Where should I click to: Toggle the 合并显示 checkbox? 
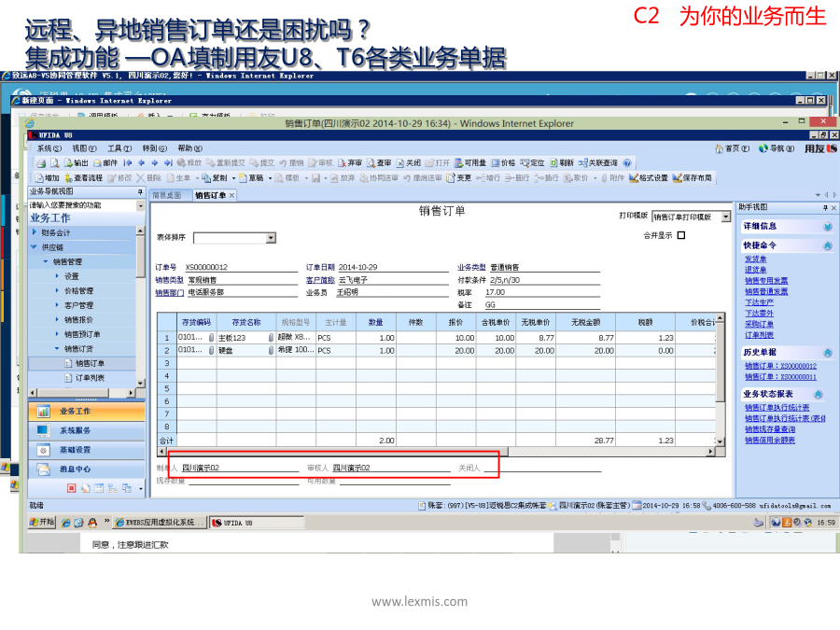click(681, 235)
